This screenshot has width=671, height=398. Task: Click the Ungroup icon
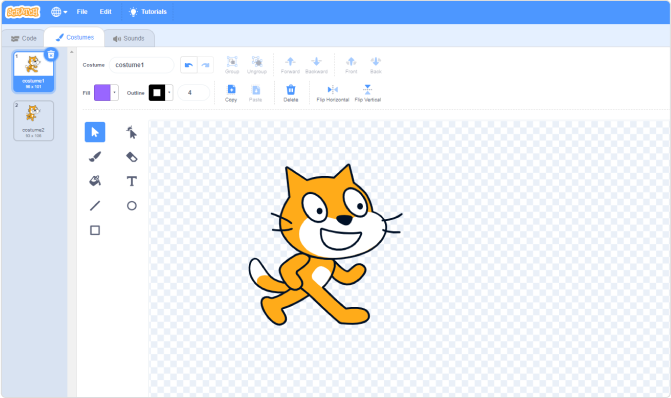257,65
